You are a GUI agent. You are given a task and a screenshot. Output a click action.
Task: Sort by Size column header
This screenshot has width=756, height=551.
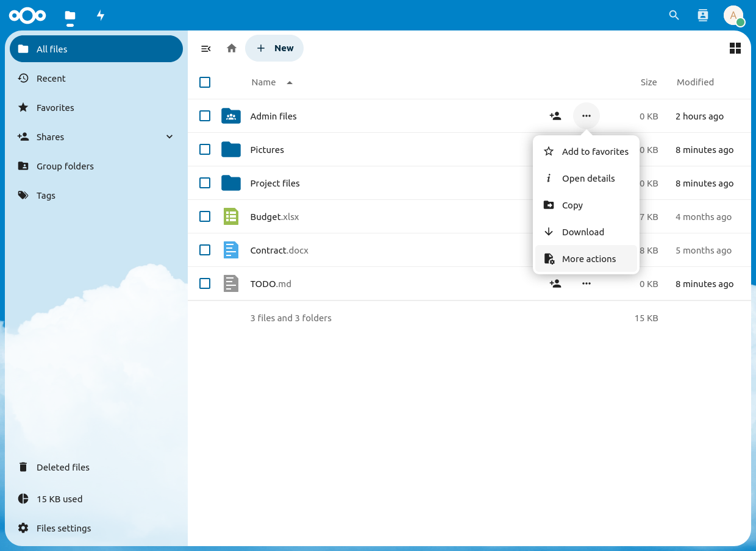coord(649,82)
